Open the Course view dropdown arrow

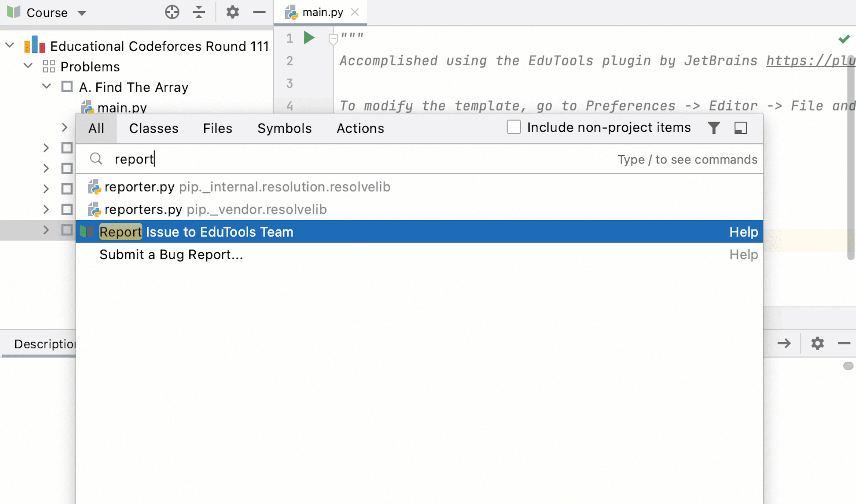(x=82, y=13)
